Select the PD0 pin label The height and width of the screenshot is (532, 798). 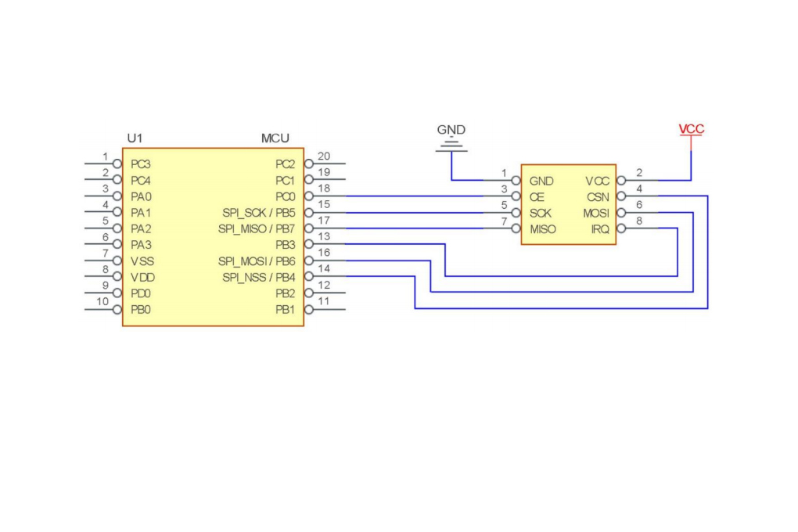[x=141, y=293]
